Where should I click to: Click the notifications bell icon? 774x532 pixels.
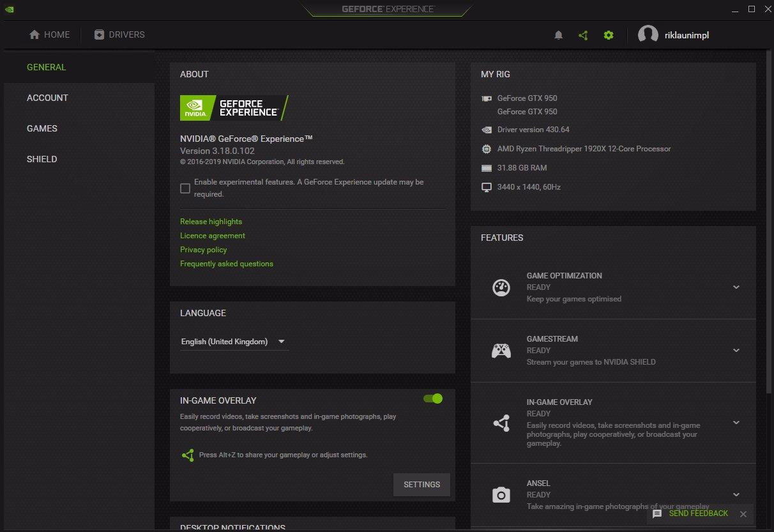[558, 36]
